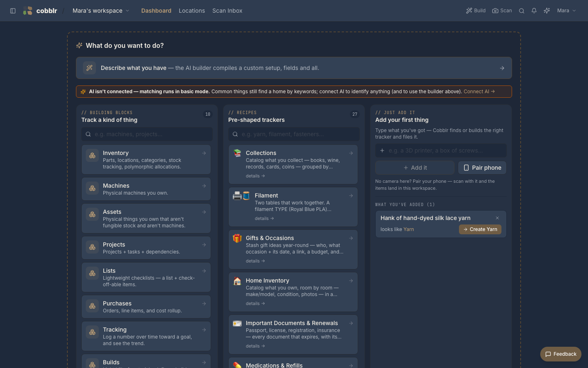Click the Scan camera button
The width and height of the screenshot is (588, 368).
[x=502, y=11]
